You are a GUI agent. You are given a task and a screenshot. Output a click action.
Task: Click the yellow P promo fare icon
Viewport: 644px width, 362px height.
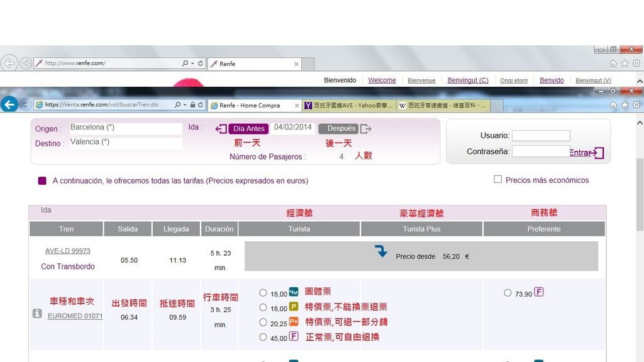point(293,307)
